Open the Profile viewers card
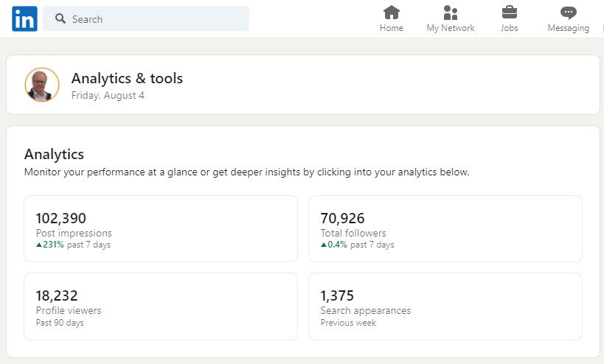The width and height of the screenshot is (604, 364). coord(161,307)
